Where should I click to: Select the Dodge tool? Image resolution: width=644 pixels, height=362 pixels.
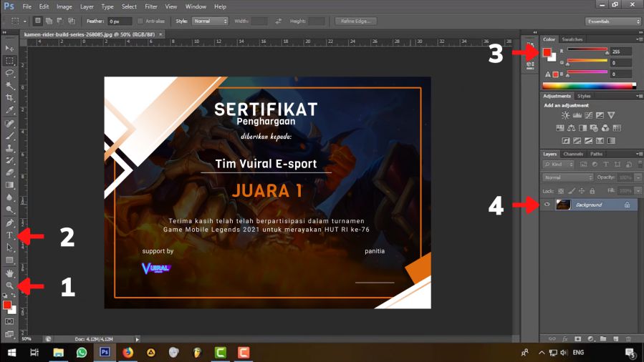pyautogui.click(x=9, y=210)
